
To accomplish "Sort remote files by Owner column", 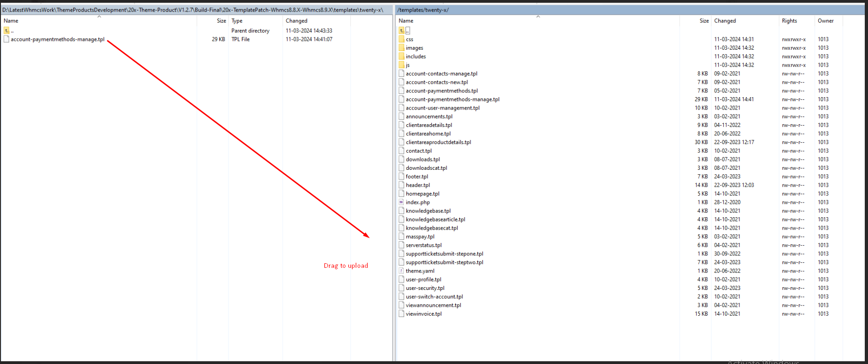I will 825,21.
